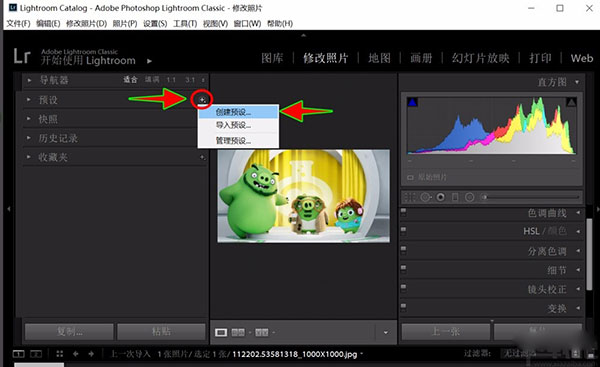Viewport: 600px width, 367px height.
Task: Select the crop overlay tool
Action: [409, 197]
